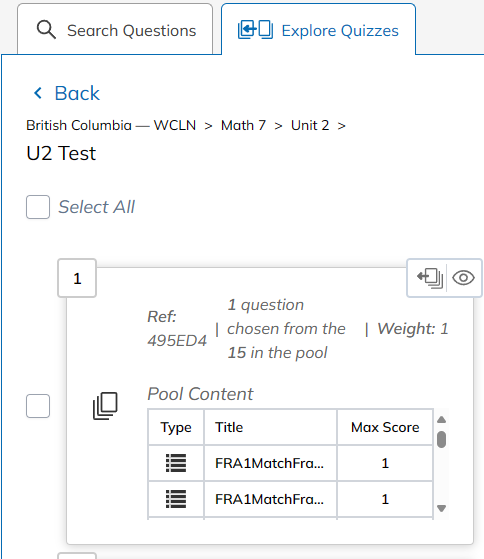Click the pool table scrollbar thumb
This screenshot has width=484, height=559.
442,439
